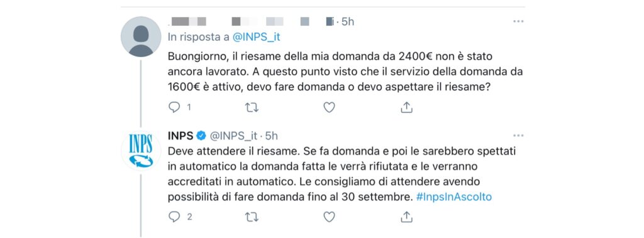Viewport: 644px width, 238px height.
Task: Share the user's question tweet
Action: coord(406,107)
